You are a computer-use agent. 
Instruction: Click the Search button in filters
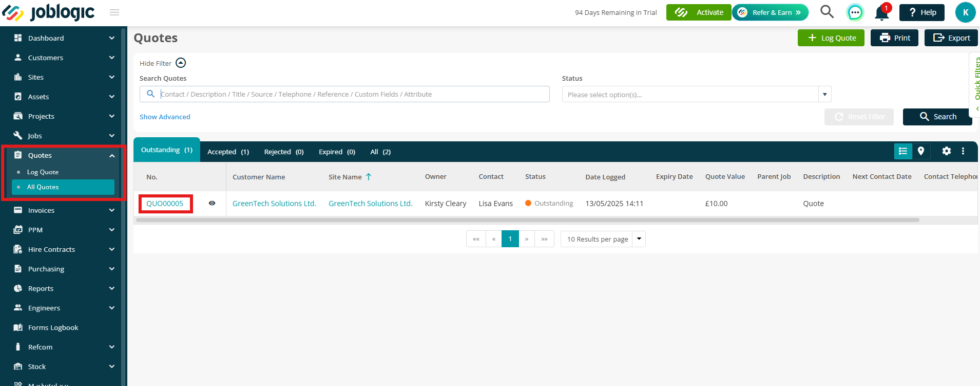pyautogui.click(x=937, y=117)
